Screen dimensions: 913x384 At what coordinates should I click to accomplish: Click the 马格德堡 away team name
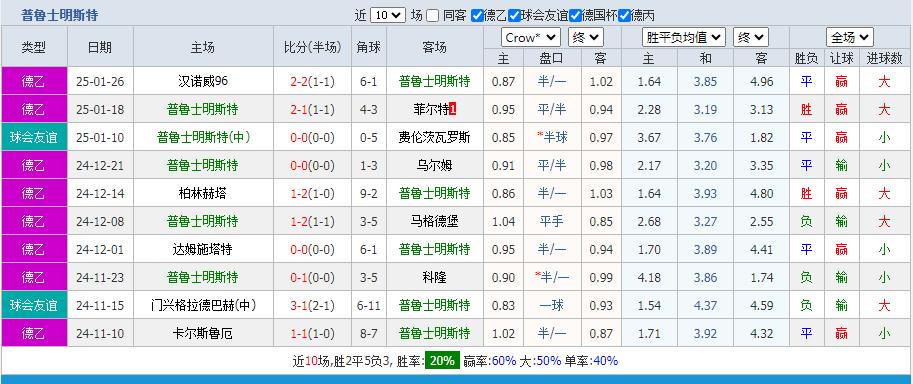click(x=434, y=221)
